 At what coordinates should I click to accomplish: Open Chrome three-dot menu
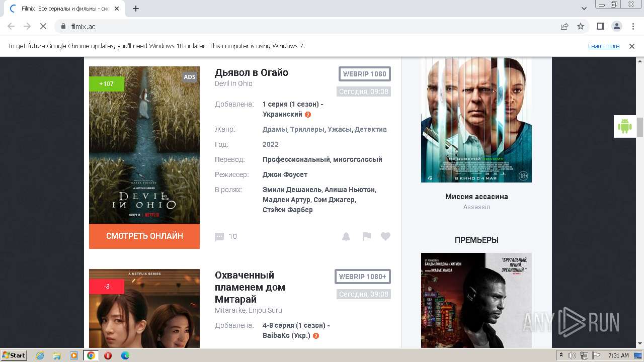coord(632,26)
